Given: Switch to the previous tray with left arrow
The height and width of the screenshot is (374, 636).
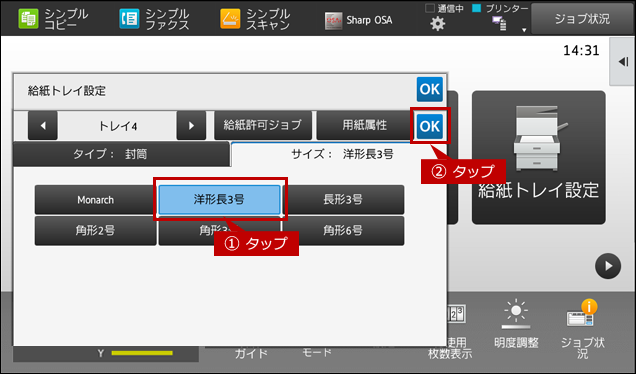Looking at the screenshot, I should point(43,126).
